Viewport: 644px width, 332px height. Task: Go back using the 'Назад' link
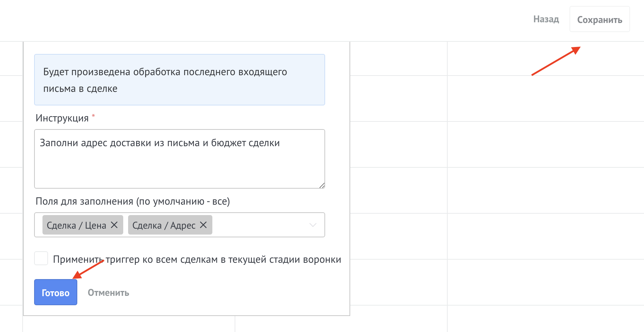coord(546,19)
